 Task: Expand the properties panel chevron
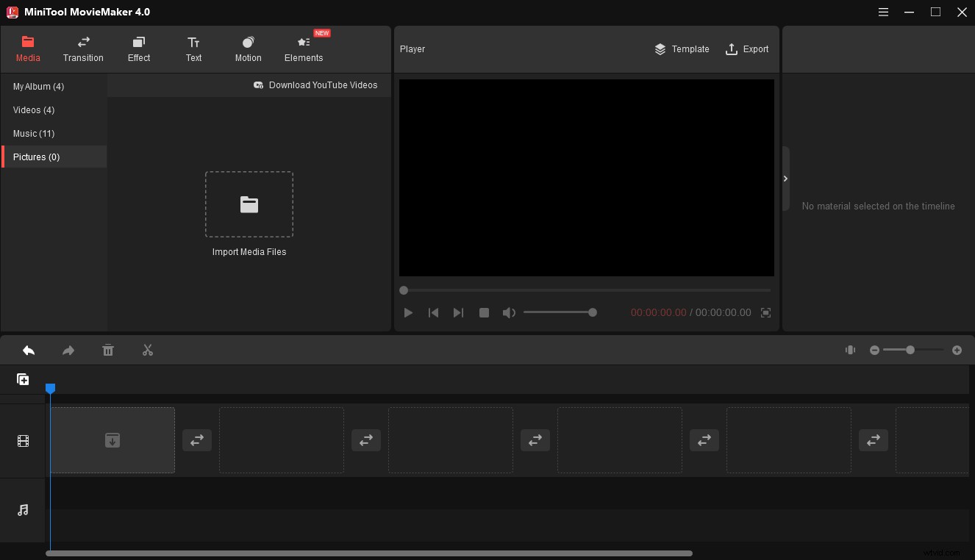pyautogui.click(x=785, y=178)
